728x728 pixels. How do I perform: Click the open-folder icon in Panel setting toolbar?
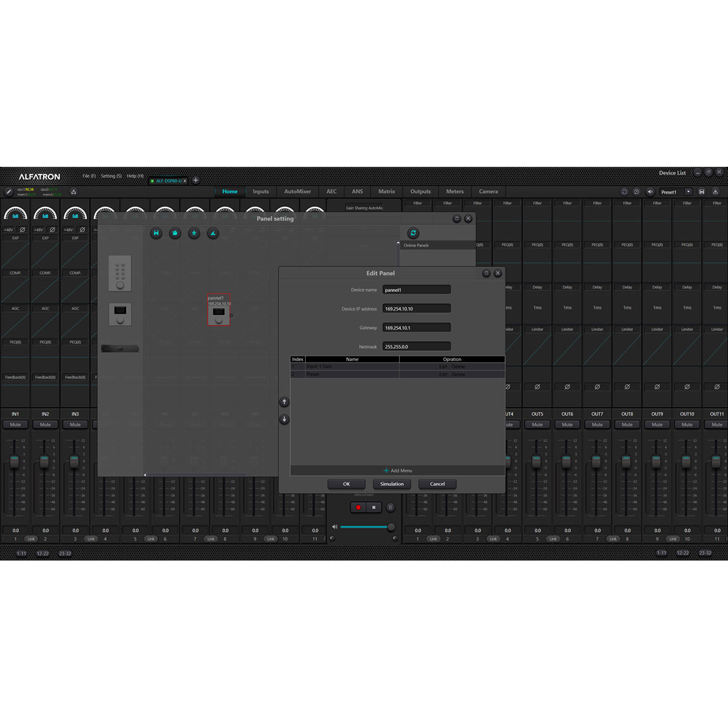click(x=175, y=233)
